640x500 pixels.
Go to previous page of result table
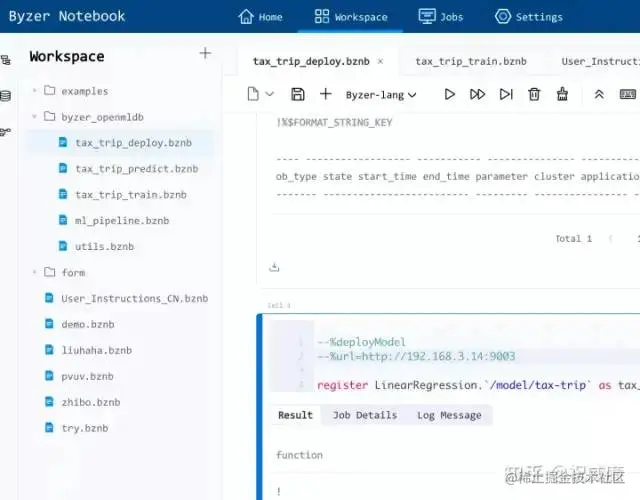(611, 238)
